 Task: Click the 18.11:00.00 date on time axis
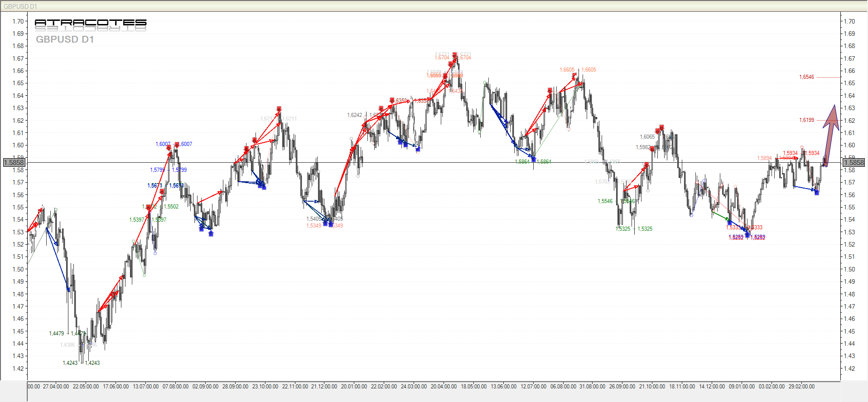click(682, 387)
